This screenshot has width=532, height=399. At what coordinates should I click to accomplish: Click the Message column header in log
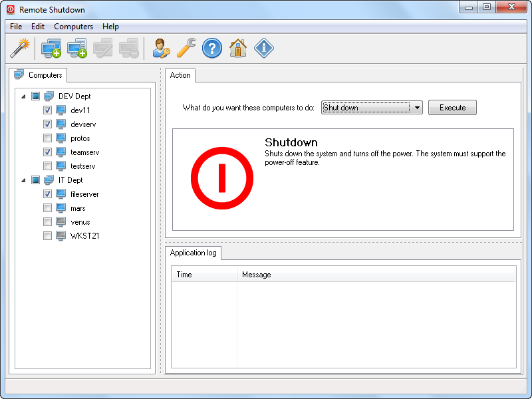257,275
